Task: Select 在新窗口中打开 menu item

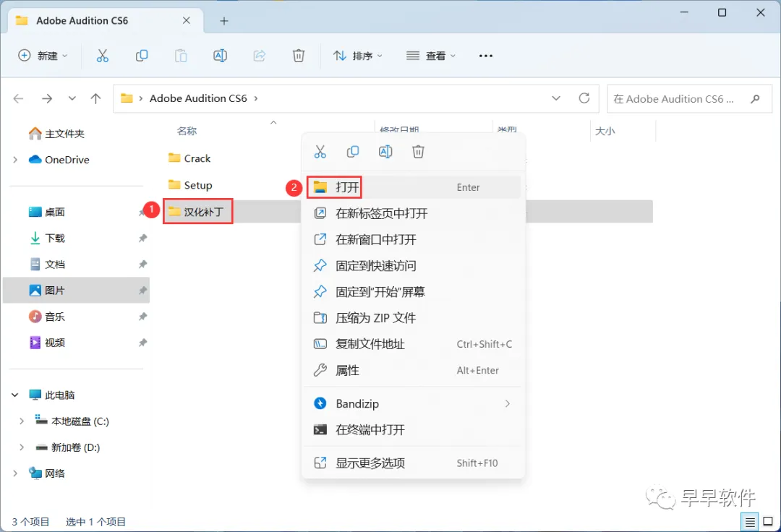Action: pos(414,239)
